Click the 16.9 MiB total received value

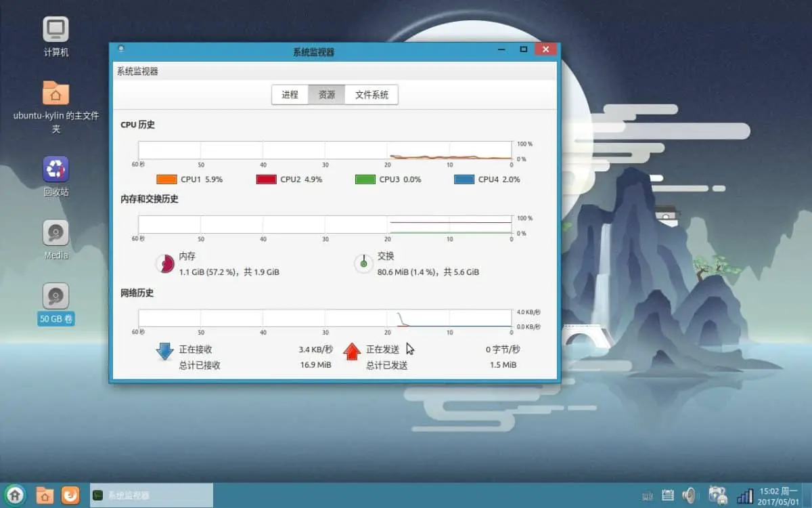pos(316,365)
